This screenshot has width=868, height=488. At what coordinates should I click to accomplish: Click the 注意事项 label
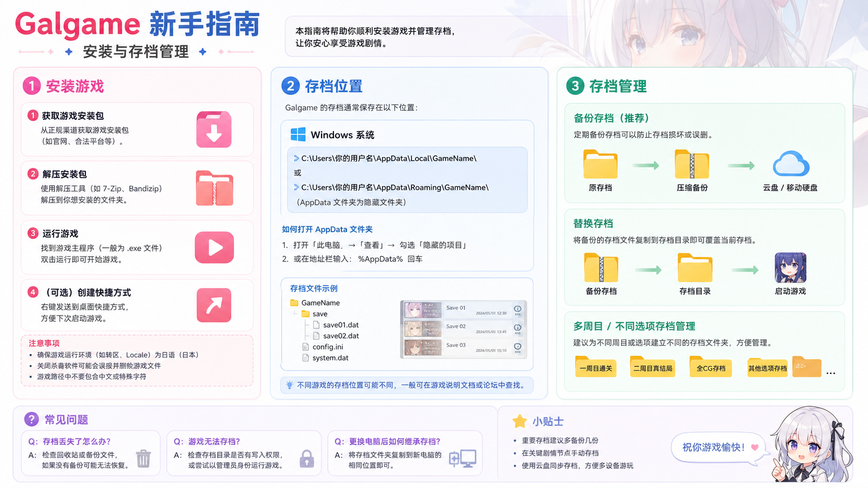[x=44, y=343]
